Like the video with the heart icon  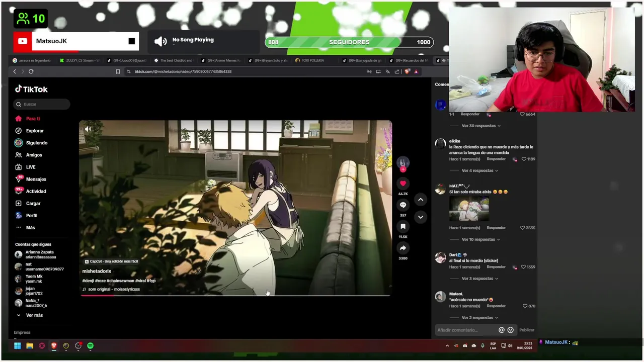403,184
